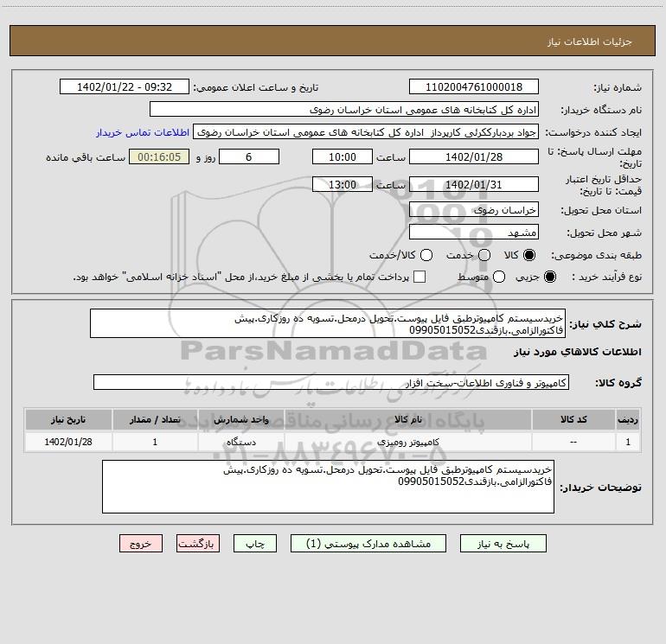This screenshot has width=666, height=644.
Task: Click the deadline time 10:00 field
Action: pyautogui.click(x=343, y=157)
